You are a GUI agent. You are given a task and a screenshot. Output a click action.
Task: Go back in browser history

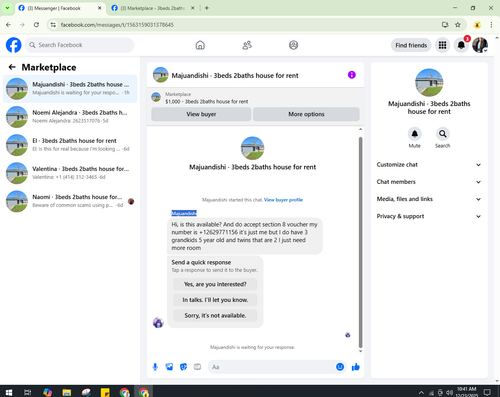8,25
